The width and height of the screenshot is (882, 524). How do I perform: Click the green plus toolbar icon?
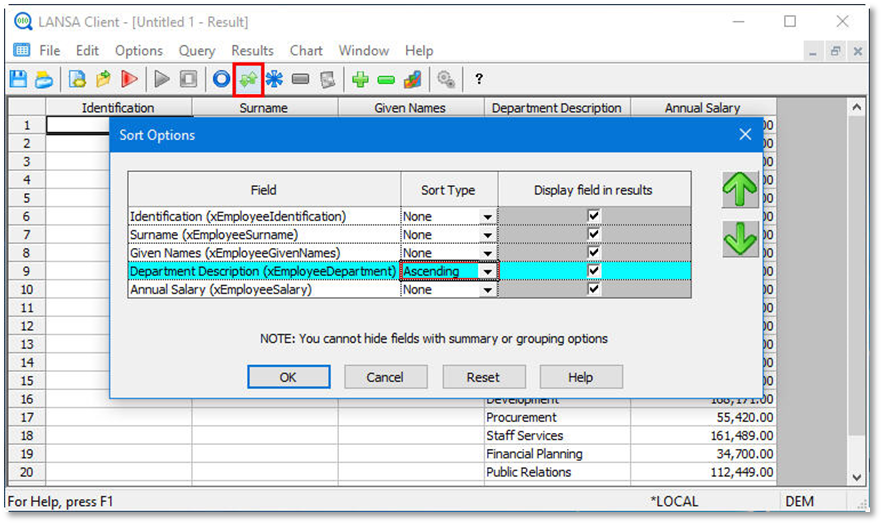(360, 79)
